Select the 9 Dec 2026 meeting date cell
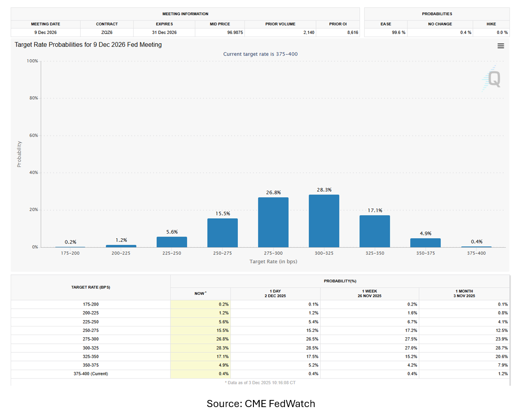This screenshot has width=522, height=420. 45,33
